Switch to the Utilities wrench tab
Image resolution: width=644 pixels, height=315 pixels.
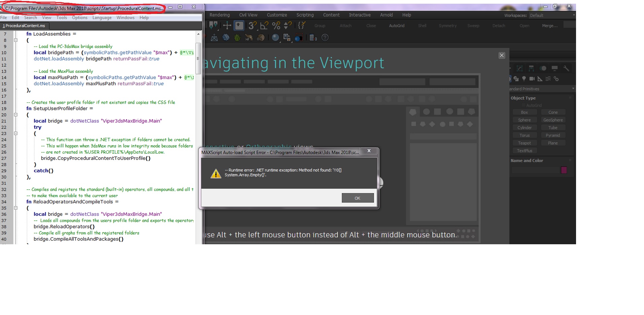point(566,68)
